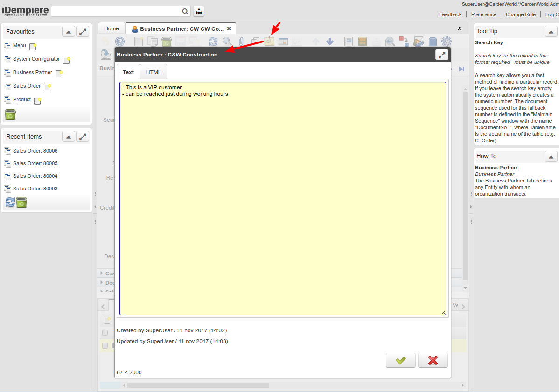Open Sales Order: 80006 from recent items
Viewport: 559px width, 392px height.
(35, 151)
